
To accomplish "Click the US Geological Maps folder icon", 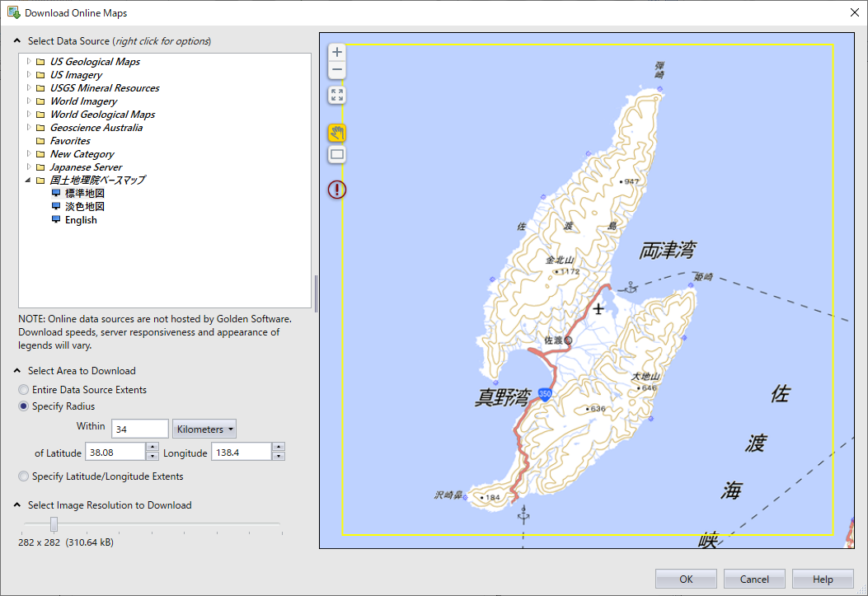I will [x=40, y=62].
